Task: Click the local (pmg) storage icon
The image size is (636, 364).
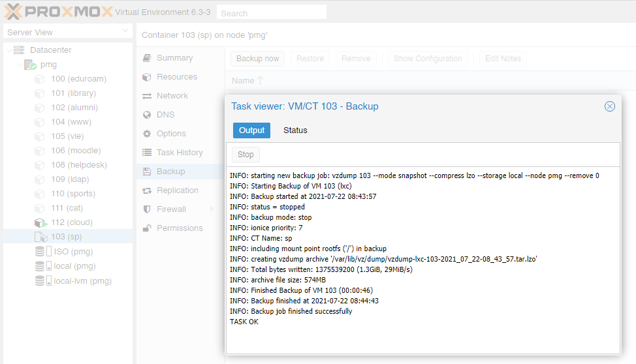Action: (x=43, y=266)
